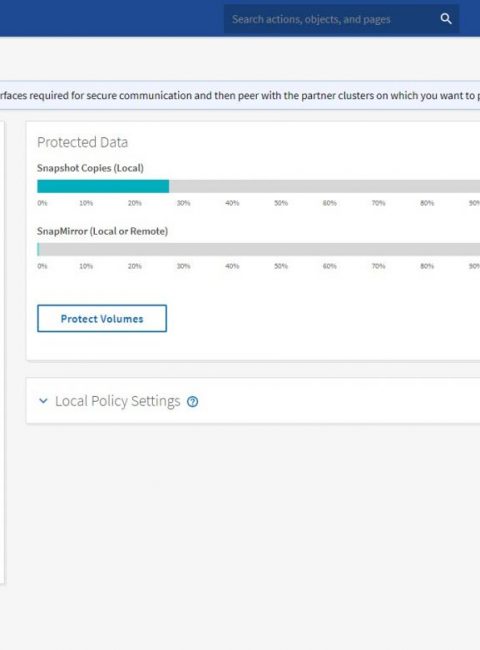Click the teal filled part of Snapshot Copies bar
The height and width of the screenshot is (650, 480).
click(x=103, y=186)
